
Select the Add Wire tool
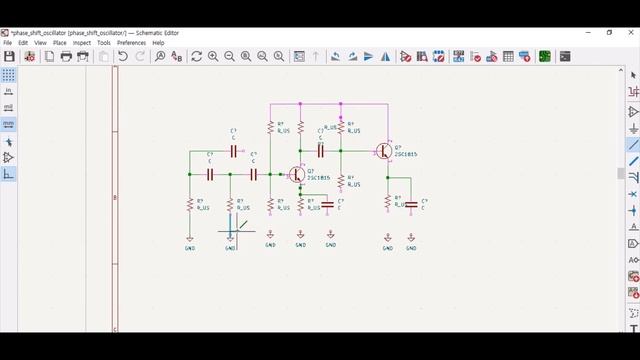click(633, 144)
